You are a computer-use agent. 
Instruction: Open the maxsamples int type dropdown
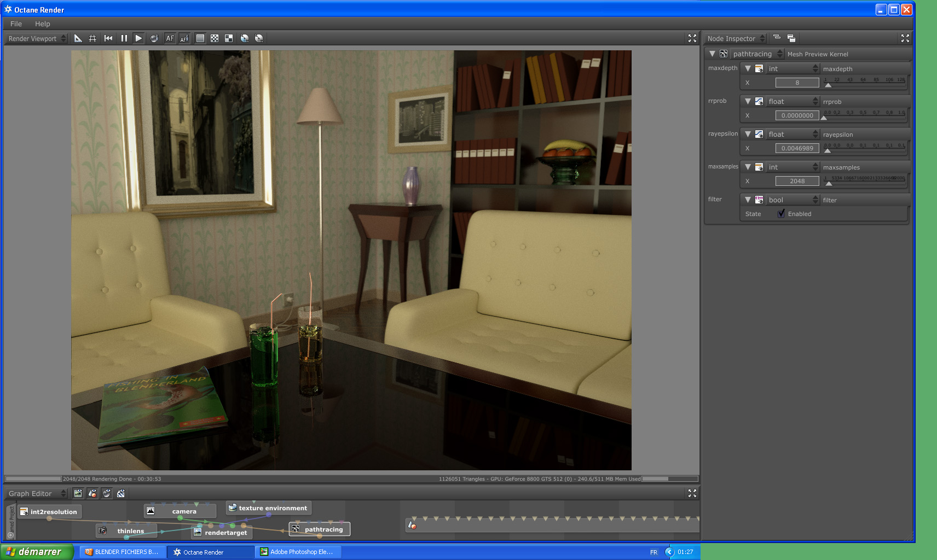click(x=793, y=167)
